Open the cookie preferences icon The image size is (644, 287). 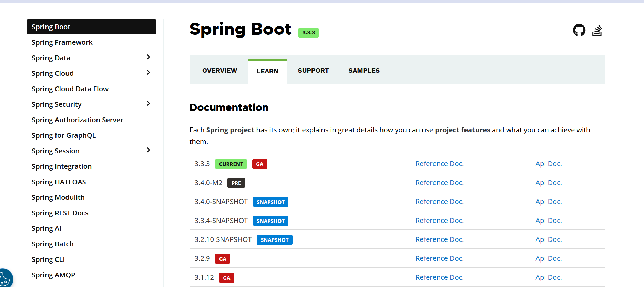pyautogui.click(x=6, y=278)
